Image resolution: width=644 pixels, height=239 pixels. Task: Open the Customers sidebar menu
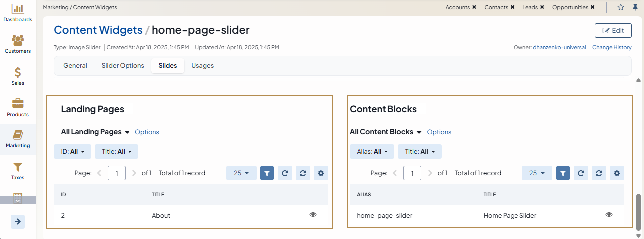pyautogui.click(x=18, y=44)
